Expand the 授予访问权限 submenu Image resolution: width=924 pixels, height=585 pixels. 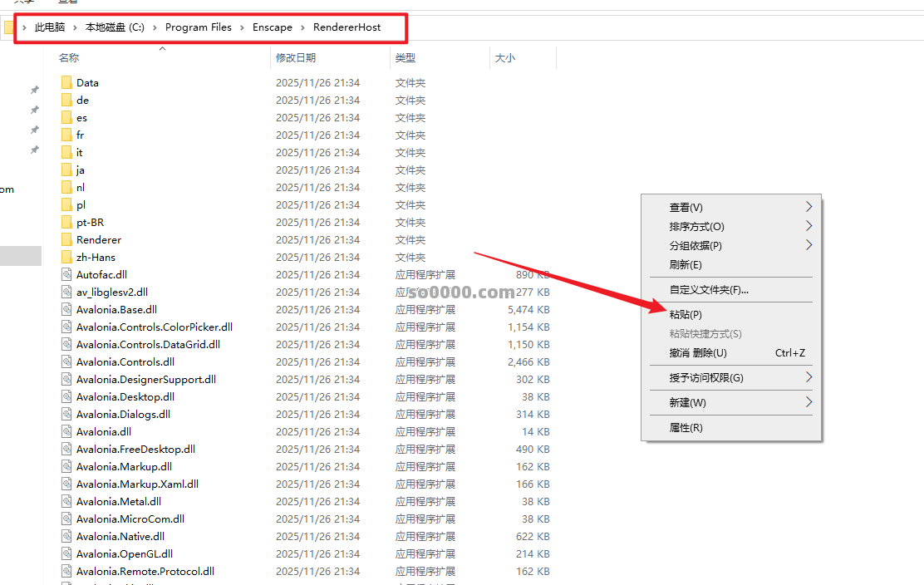(731, 376)
